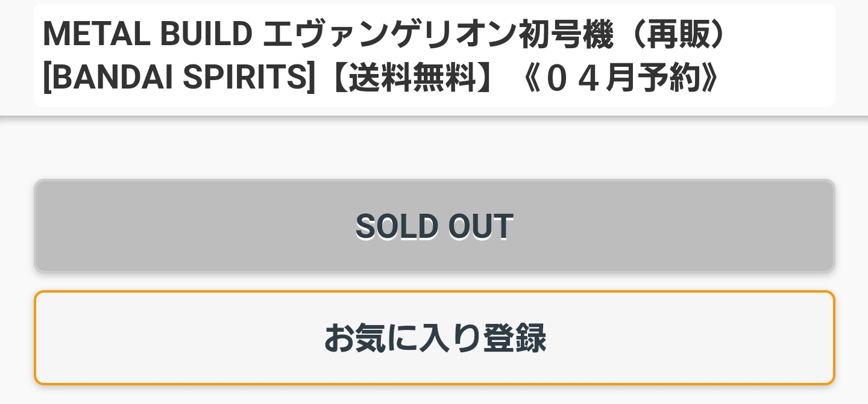Viewport: 868px width, 404px height.
Task: Click the word OUT on the grey button
Action: click(x=473, y=226)
